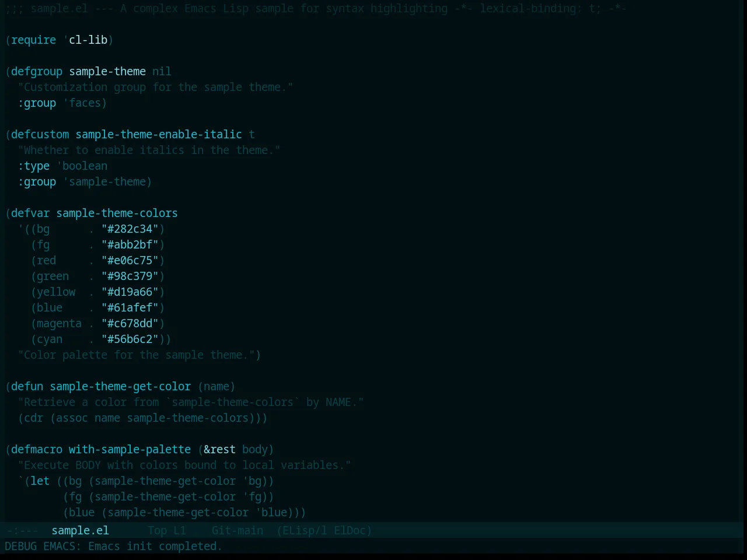Viewport: 747px width, 560px height.
Task: Click the '(name)' argument list
Action: tap(217, 386)
